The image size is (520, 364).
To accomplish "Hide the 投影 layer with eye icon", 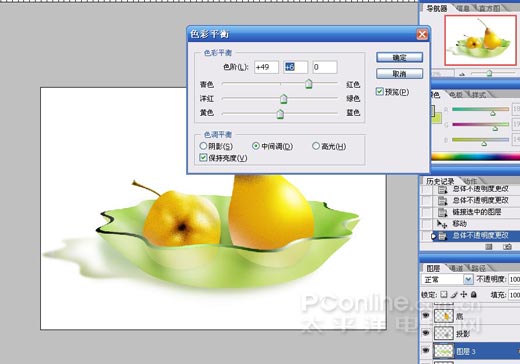I will (x=426, y=333).
